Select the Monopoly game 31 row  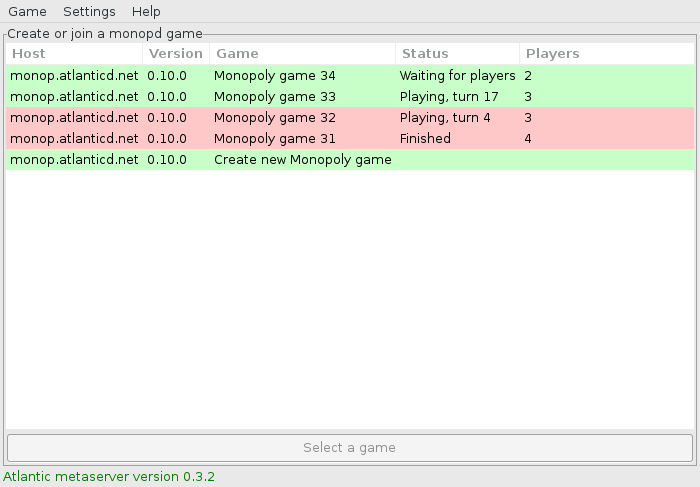(274, 139)
